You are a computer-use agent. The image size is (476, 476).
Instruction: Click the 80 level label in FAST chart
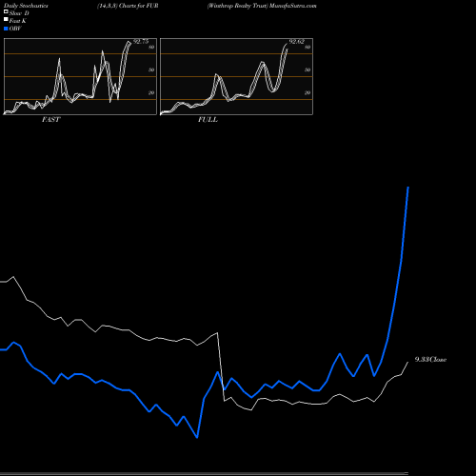coord(151,47)
